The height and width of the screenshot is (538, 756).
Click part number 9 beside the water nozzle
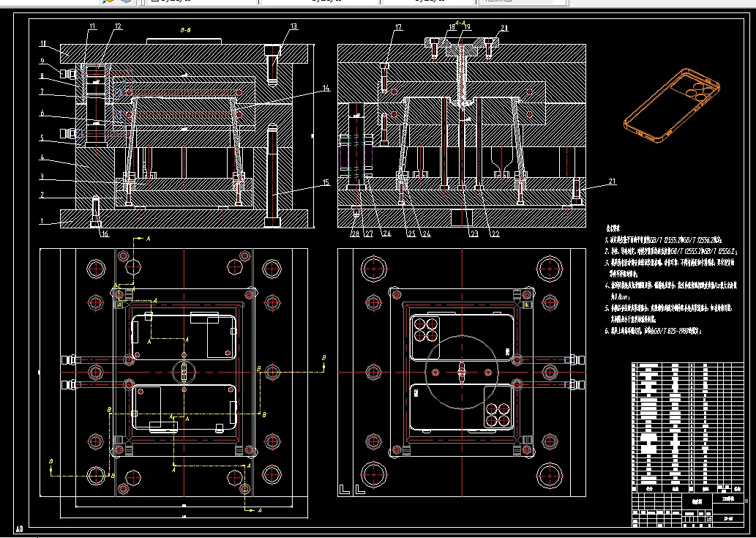click(42, 61)
